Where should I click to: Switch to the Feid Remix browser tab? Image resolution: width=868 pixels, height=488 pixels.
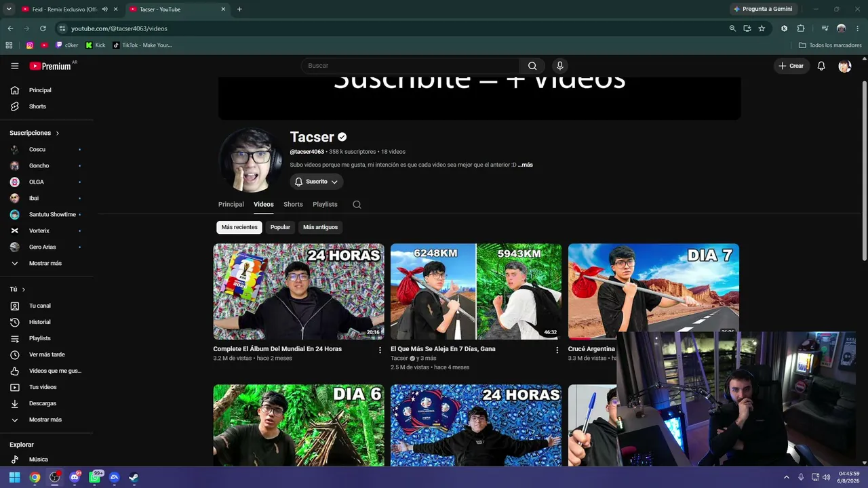[64, 9]
